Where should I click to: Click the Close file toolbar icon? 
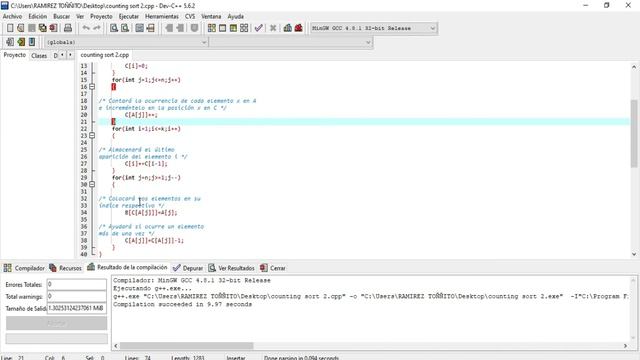click(53, 28)
